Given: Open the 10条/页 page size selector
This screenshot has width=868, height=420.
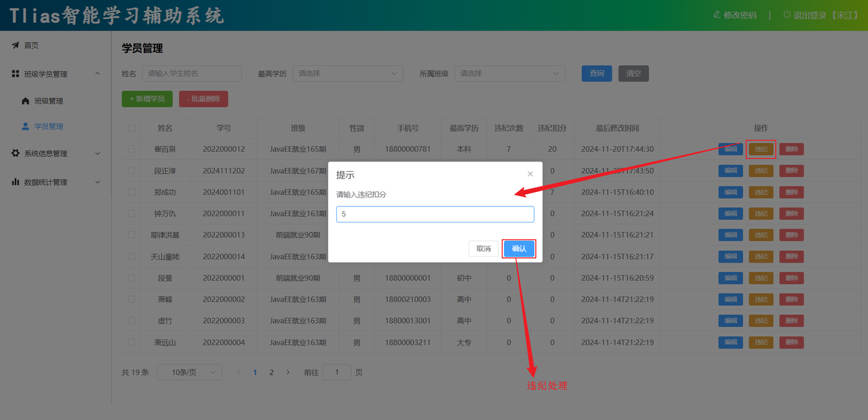Looking at the screenshot, I should pos(189,373).
